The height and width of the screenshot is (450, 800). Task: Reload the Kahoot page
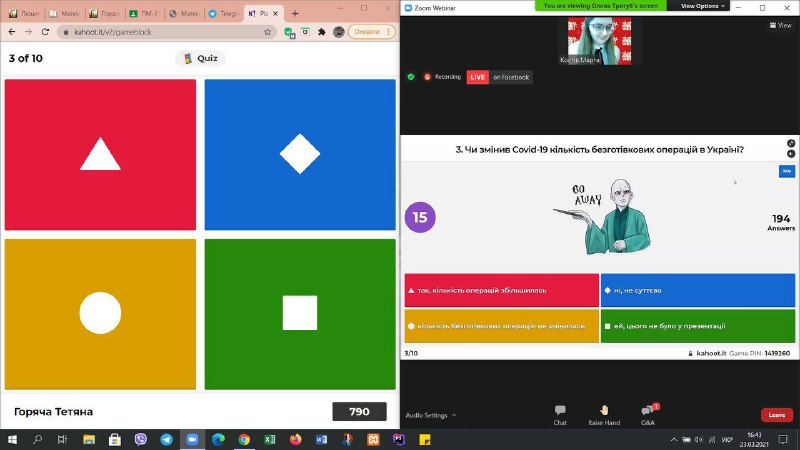[x=44, y=32]
